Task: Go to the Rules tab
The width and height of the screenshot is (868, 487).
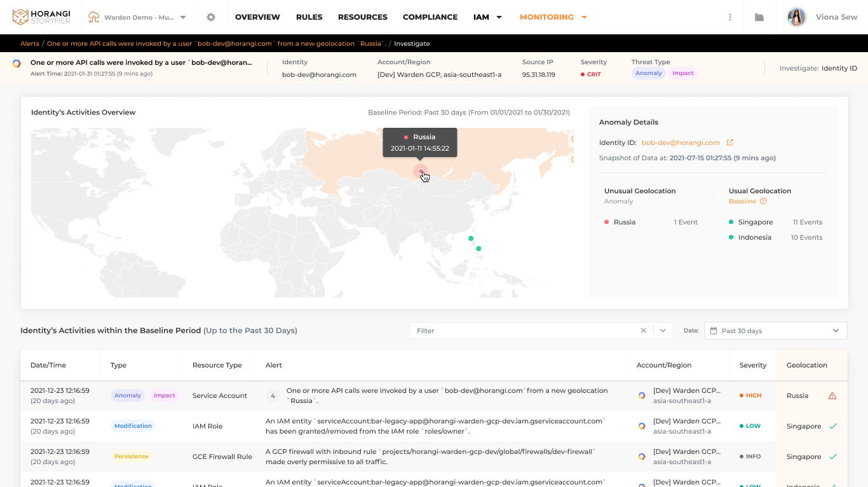Action: [309, 17]
